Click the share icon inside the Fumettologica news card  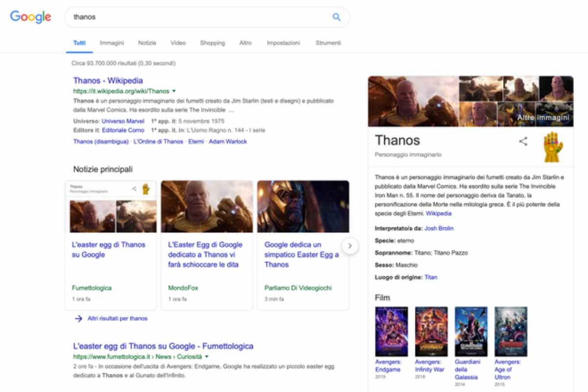pos(134,188)
